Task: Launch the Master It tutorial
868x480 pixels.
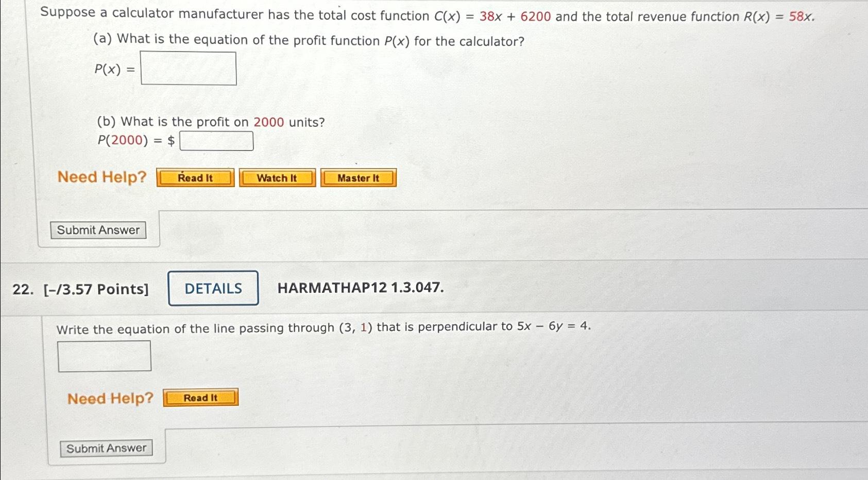Action: click(x=358, y=178)
